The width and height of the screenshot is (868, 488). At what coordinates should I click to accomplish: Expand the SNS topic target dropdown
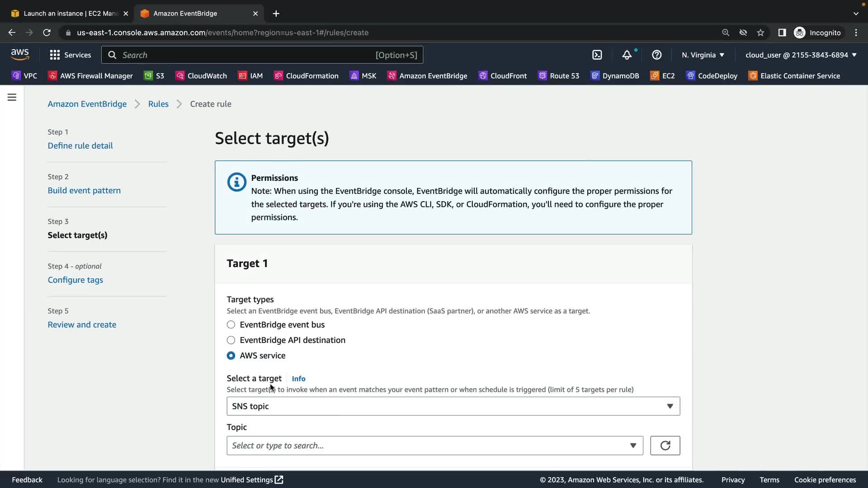(x=453, y=406)
